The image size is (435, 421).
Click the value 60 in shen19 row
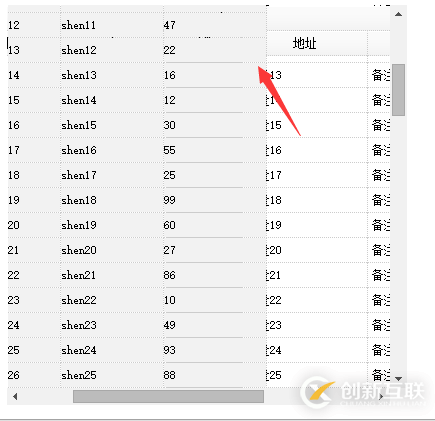click(169, 225)
